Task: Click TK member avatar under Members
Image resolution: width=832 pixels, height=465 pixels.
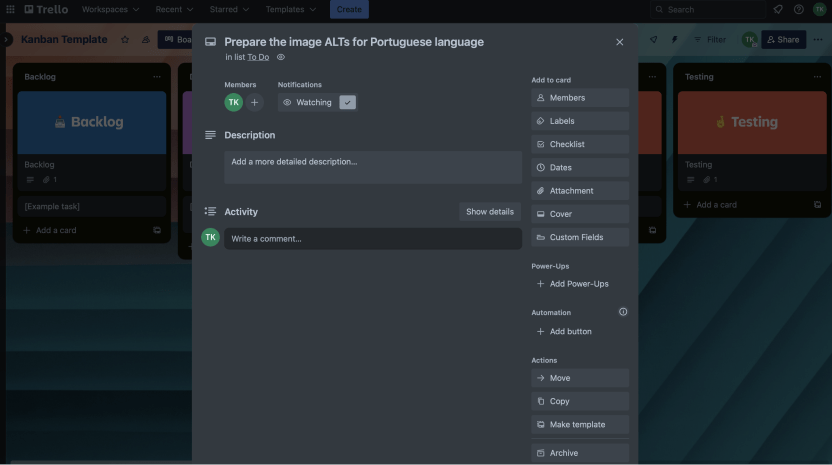Action: (233, 102)
